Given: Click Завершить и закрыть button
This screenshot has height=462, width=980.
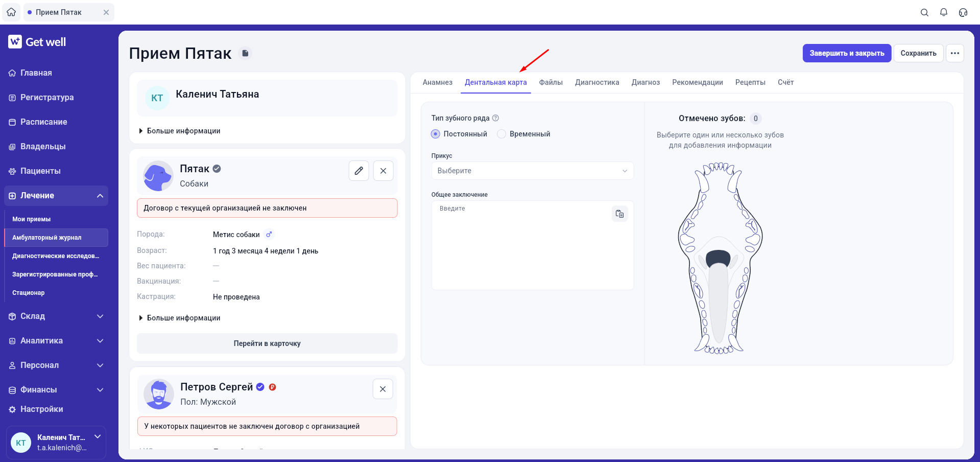Looking at the screenshot, I should 847,53.
